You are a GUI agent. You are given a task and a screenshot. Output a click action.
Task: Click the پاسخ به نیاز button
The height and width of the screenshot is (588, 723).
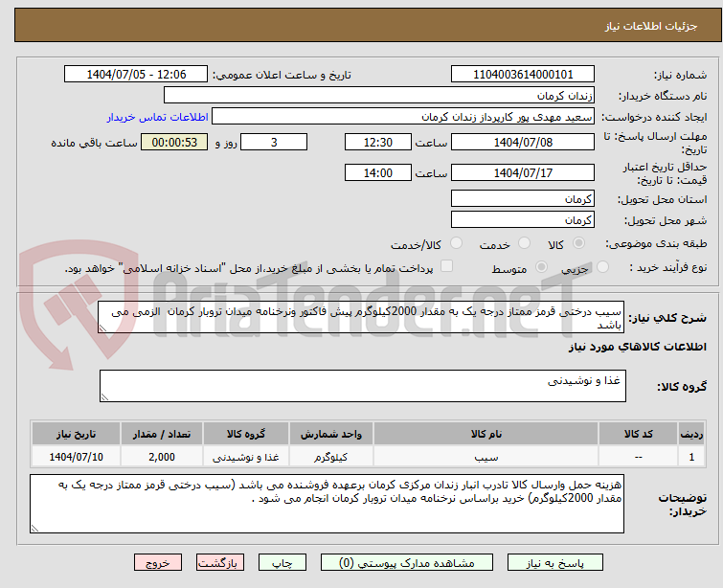click(555, 563)
